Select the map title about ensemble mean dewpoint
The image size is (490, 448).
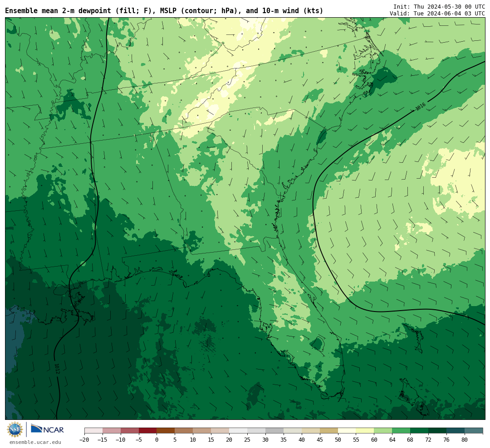tap(164, 11)
